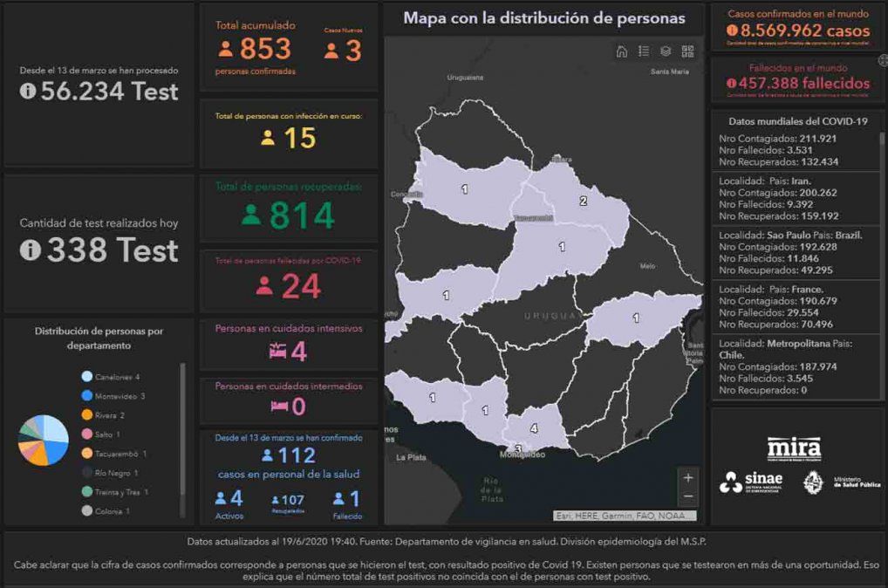Click info icon next to 457.388 fallecidos
Viewport: 888px width, 588px height.
click(731, 83)
